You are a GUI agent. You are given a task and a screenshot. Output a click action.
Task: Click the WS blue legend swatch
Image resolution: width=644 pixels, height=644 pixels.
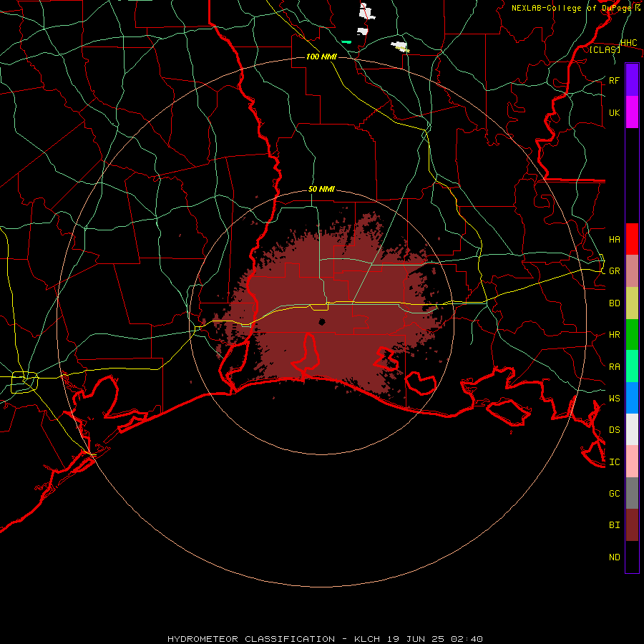coord(632,398)
